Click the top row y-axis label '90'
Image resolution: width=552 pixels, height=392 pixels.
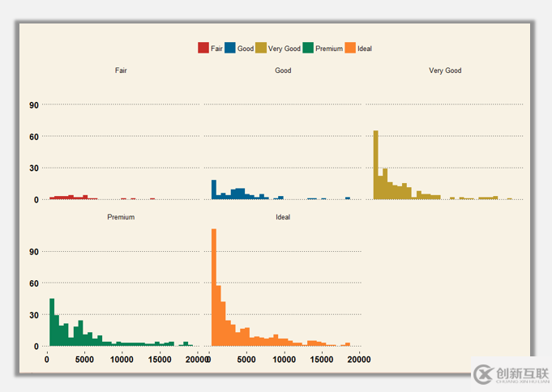tap(34, 105)
